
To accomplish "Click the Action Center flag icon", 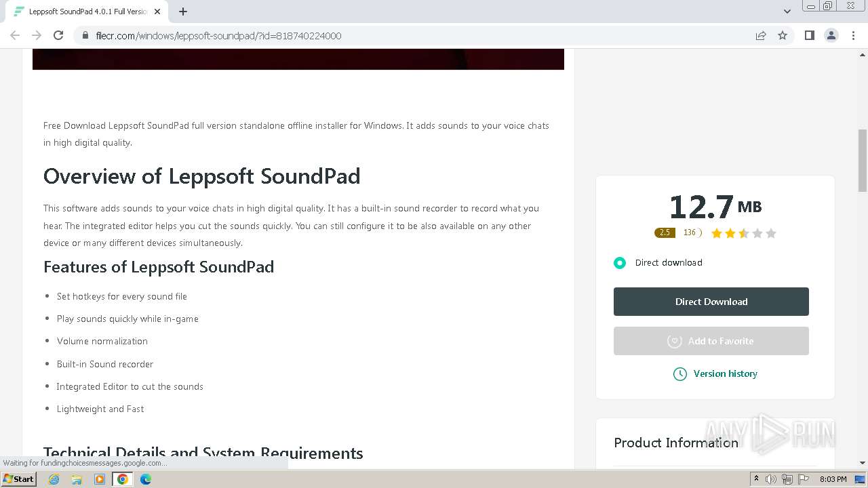I will pyautogui.click(x=804, y=479).
